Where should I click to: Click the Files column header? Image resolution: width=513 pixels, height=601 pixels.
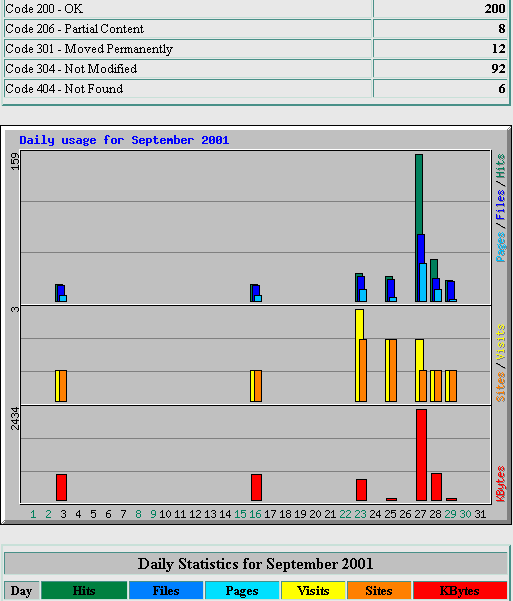166,591
